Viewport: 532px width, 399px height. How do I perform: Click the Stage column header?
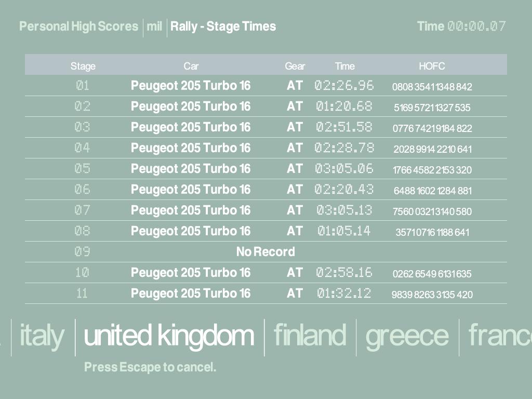coord(83,66)
